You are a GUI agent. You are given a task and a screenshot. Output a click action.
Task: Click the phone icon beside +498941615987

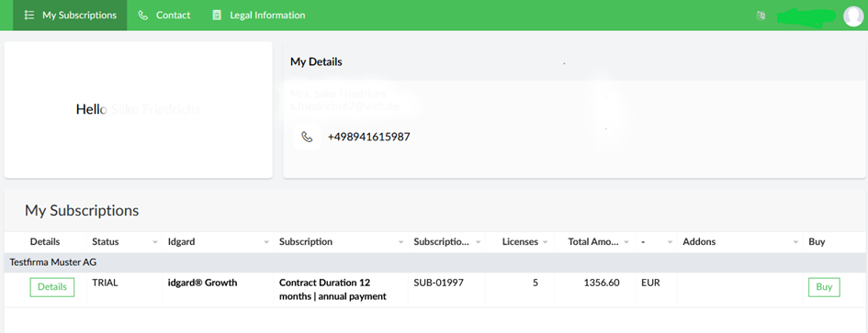(307, 137)
